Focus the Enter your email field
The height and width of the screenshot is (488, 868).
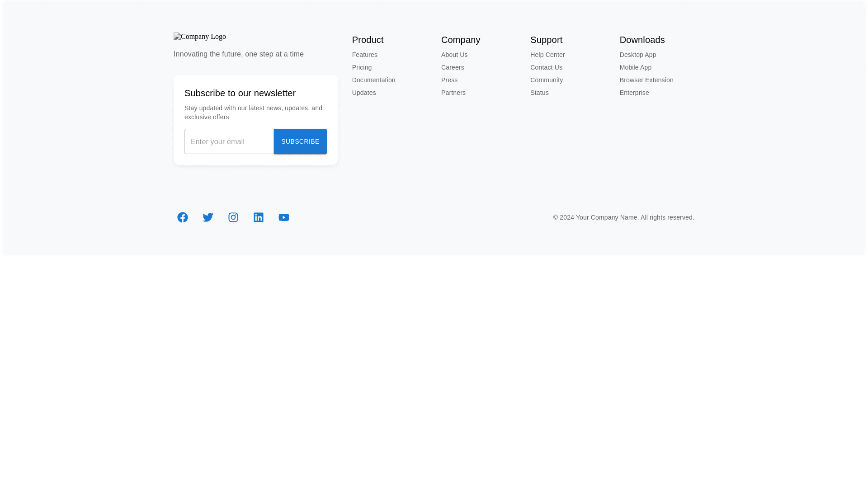pos(229,141)
